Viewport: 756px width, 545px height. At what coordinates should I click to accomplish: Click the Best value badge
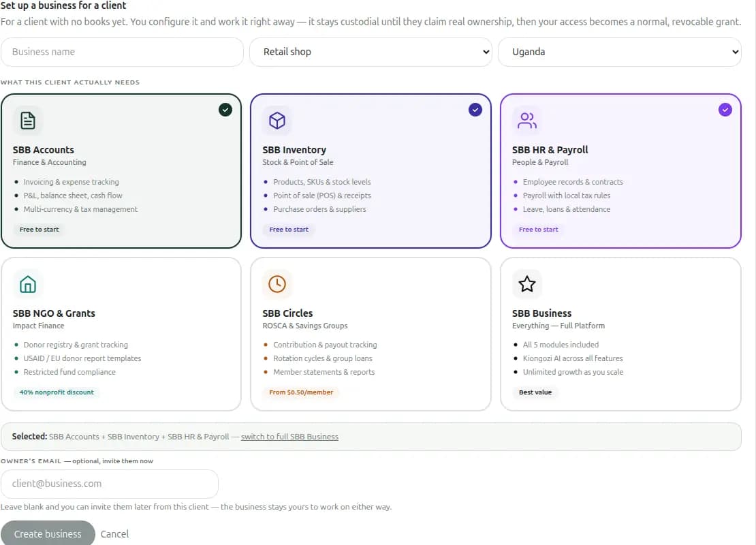tap(535, 392)
